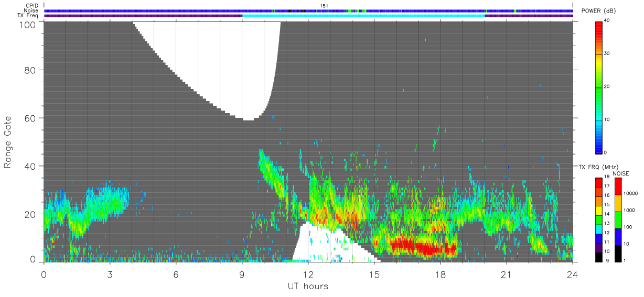Click the x-axis tick label '12'
Viewport: 644px width, 297px height.
(308, 274)
